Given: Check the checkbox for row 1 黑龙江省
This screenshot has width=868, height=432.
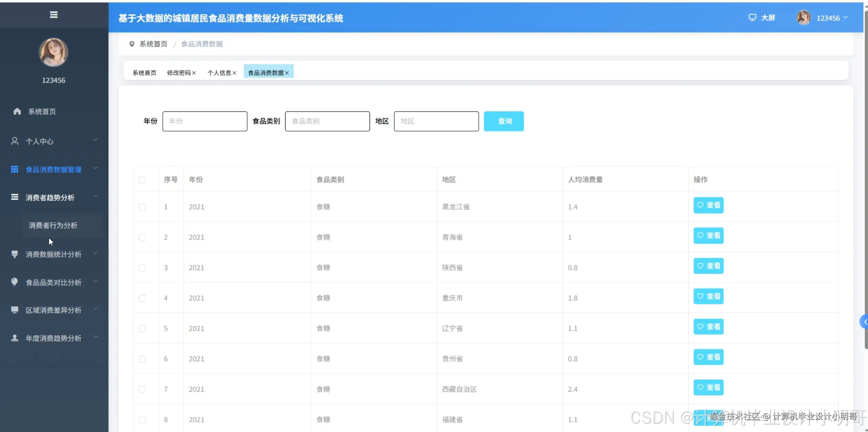Looking at the screenshot, I should (x=142, y=207).
